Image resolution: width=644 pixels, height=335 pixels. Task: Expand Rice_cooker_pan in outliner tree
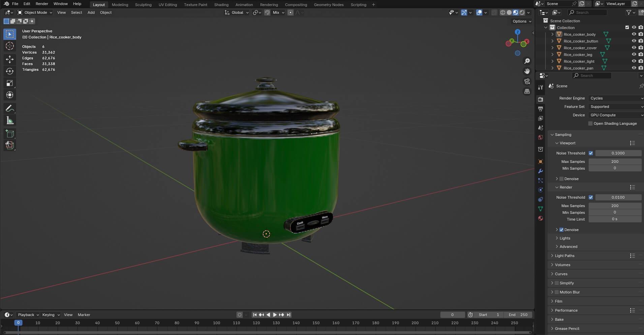click(552, 68)
